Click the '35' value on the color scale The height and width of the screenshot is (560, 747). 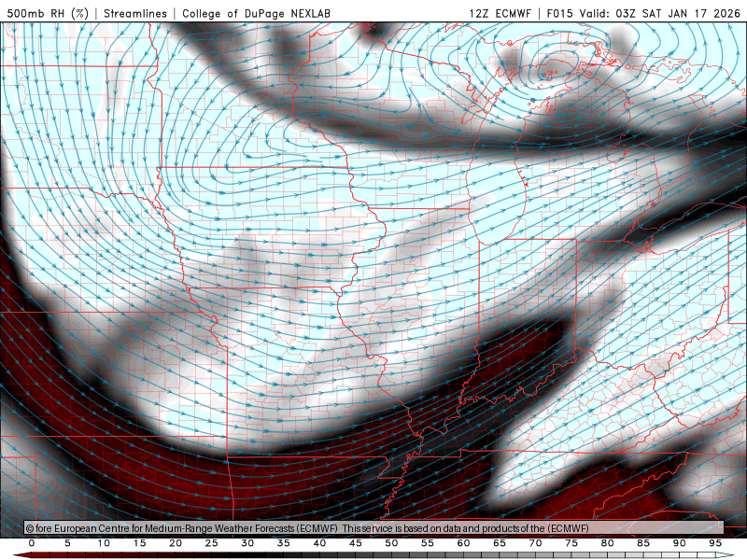(x=284, y=543)
